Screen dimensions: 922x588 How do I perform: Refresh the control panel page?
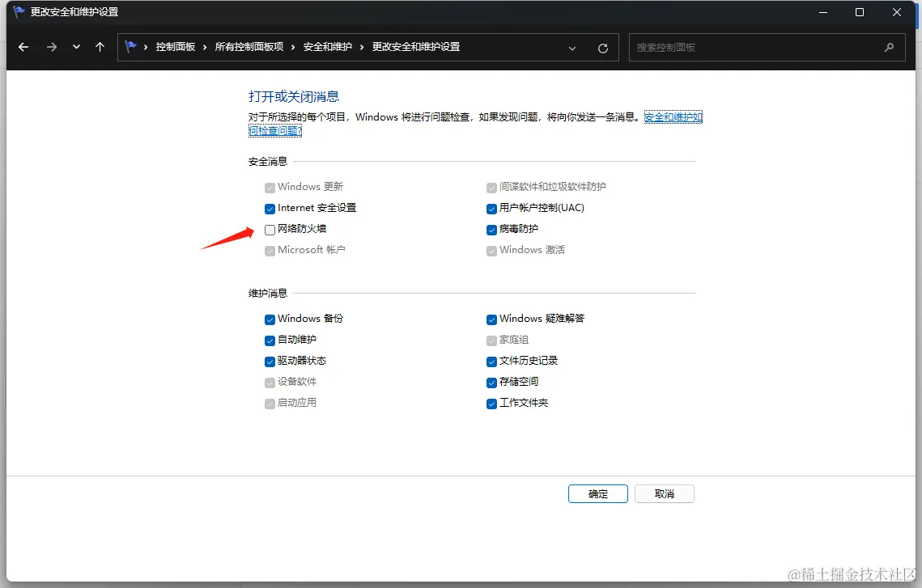(x=603, y=49)
